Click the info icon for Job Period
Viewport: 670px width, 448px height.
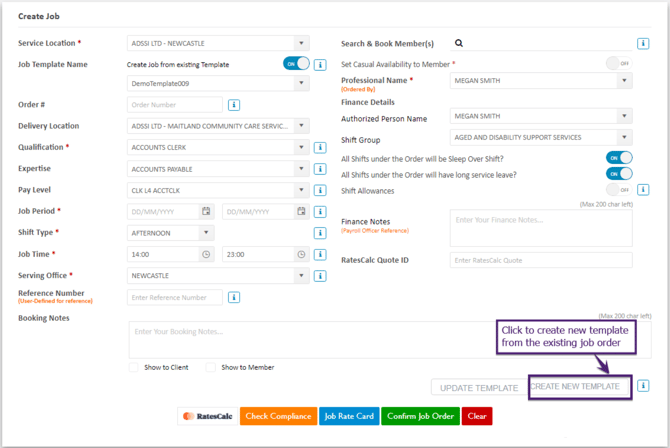click(320, 212)
